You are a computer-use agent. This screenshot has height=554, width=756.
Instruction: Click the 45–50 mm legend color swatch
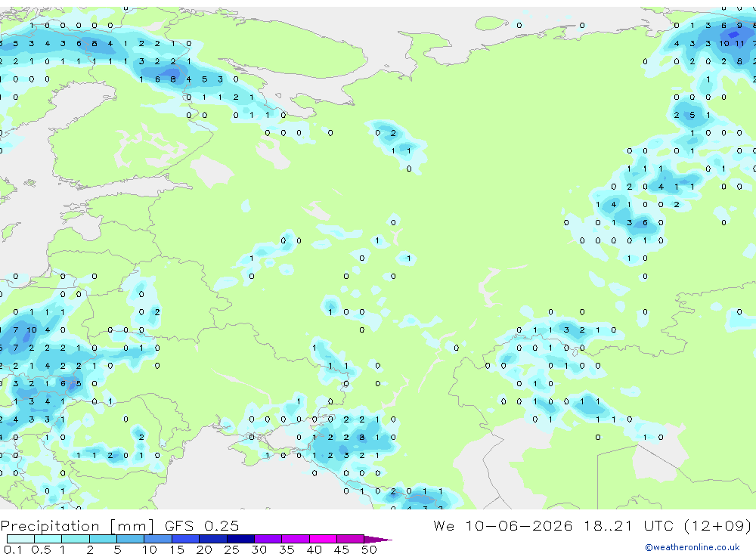coord(350,539)
